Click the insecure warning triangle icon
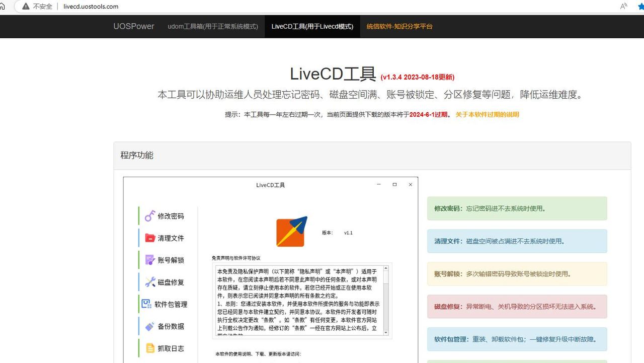The width and height of the screenshot is (644, 363). (26, 7)
